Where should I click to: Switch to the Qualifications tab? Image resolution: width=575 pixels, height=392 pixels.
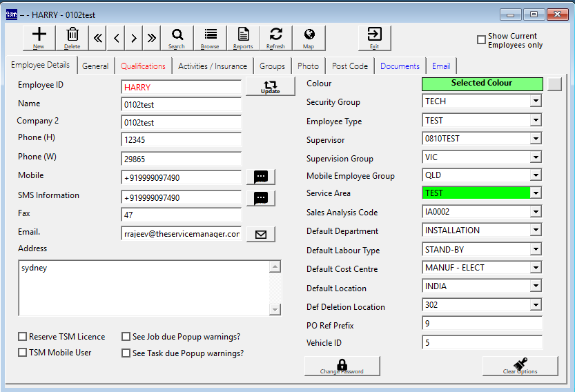click(x=143, y=66)
